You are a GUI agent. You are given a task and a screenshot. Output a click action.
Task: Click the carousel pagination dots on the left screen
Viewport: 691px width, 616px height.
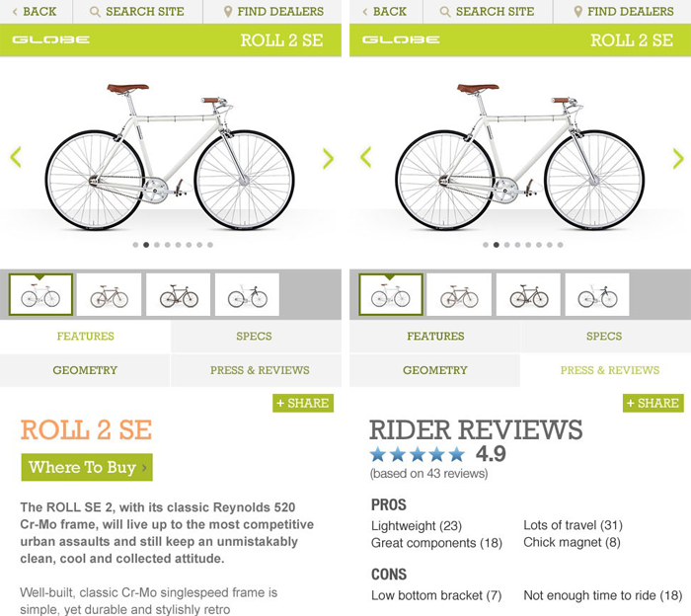(x=172, y=245)
